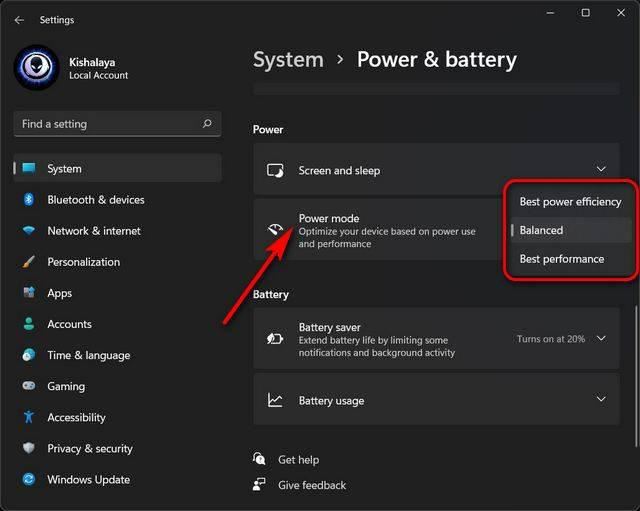
Task: Expand the Battery usage section
Action: pos(601,400)
